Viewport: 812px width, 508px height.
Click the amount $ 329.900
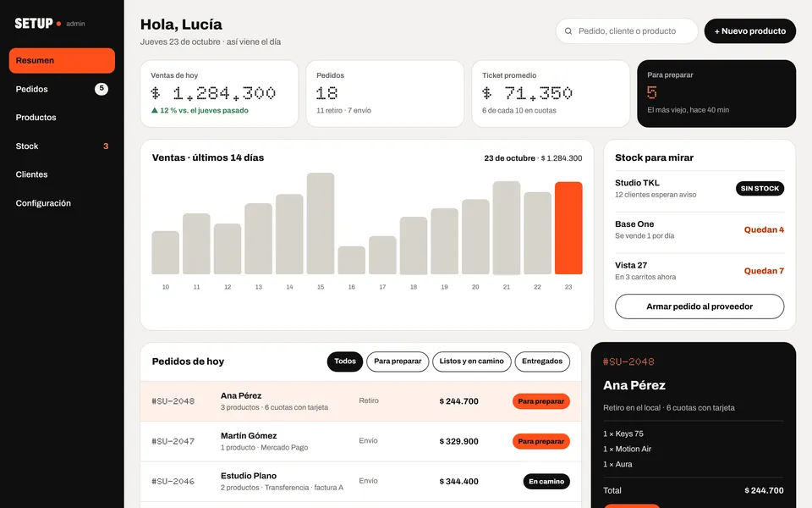458,441
